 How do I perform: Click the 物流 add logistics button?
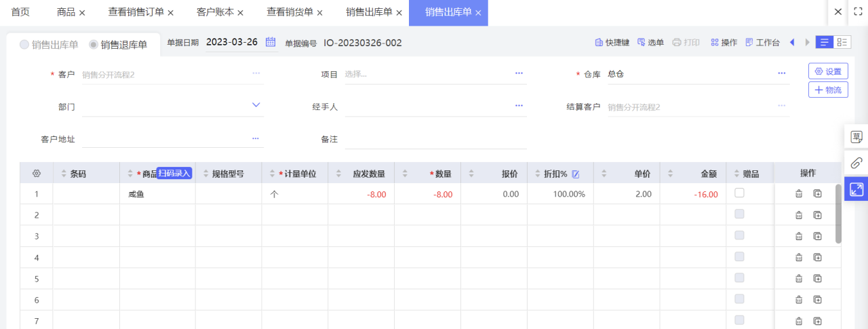828,90
